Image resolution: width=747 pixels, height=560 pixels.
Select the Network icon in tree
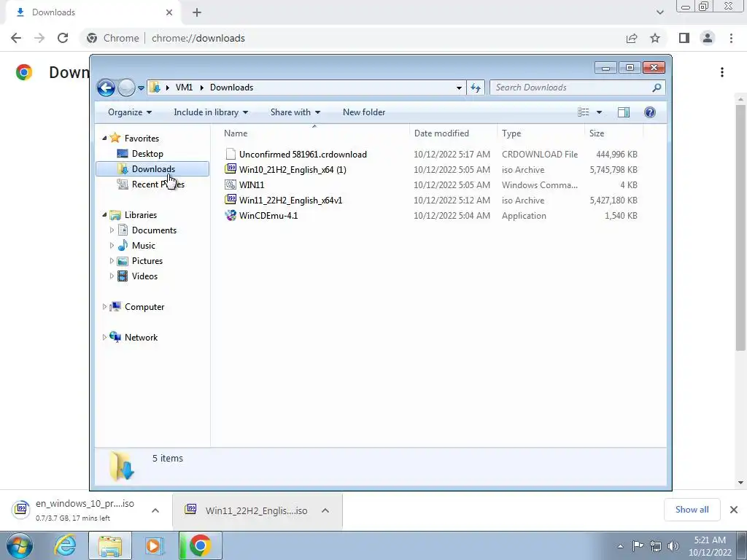pos(115,337)
